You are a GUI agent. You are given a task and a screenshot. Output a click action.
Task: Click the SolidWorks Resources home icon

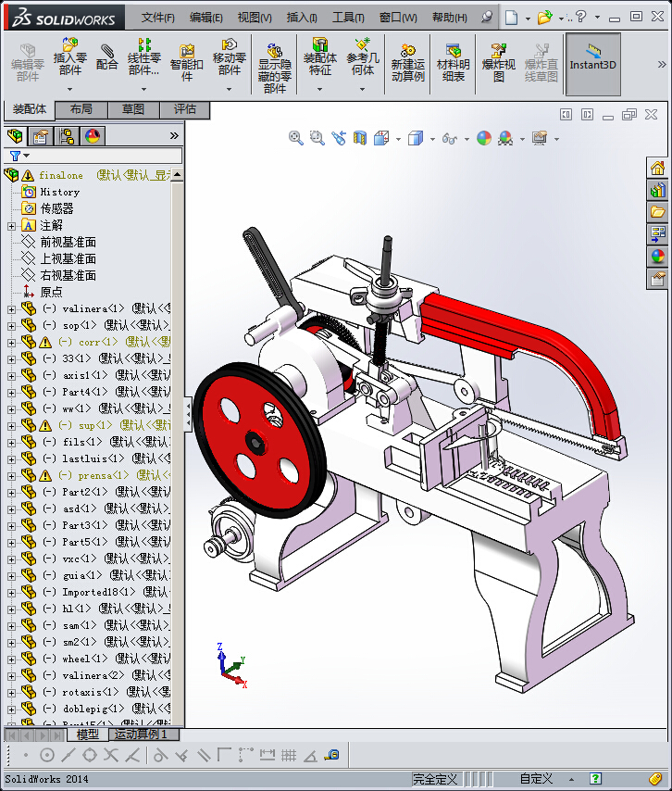(657, 168)
